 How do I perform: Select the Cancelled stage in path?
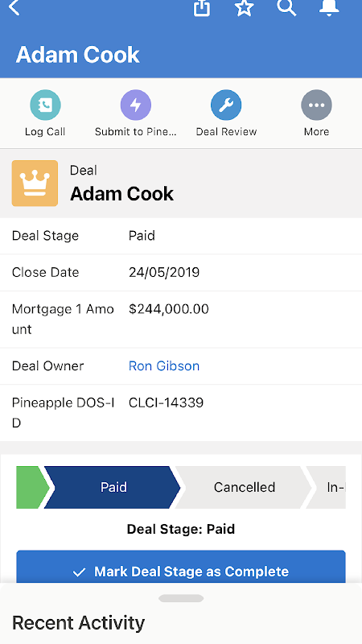click(x=244, y=487)
